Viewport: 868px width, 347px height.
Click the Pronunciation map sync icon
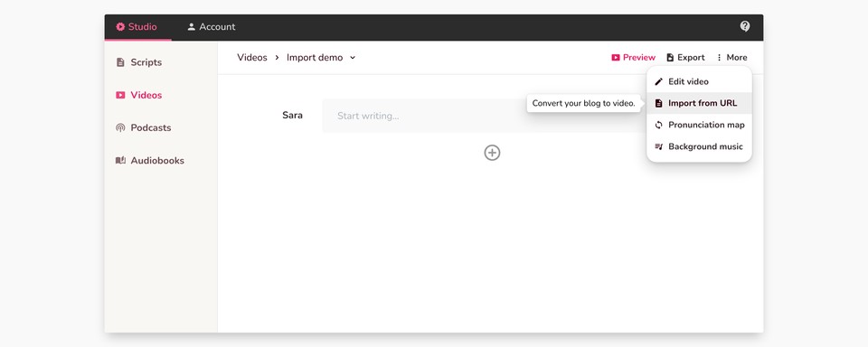coord(658,125)
